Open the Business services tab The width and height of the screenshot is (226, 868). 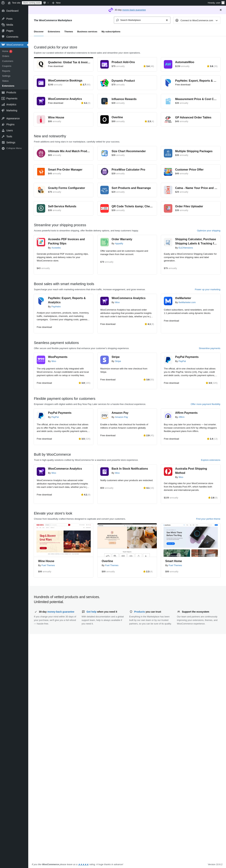coord(87,32)
